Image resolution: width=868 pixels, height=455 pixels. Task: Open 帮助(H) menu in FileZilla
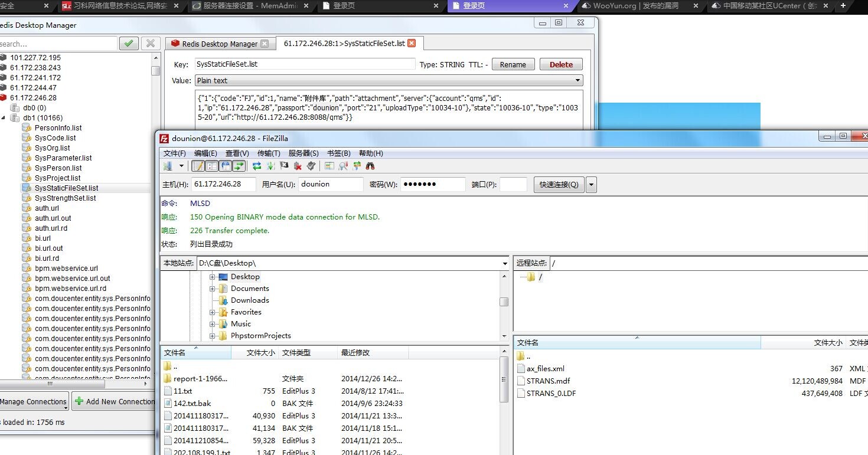tap(370, 153)
